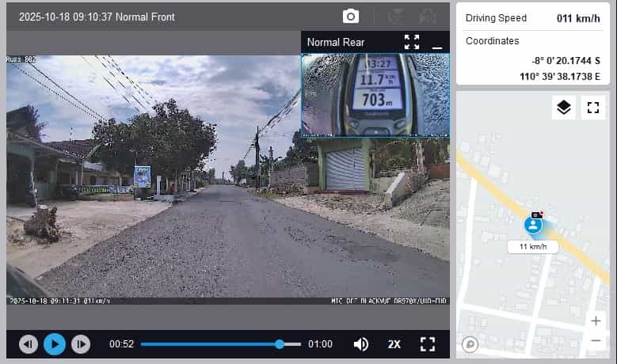Change the 2X playback speed
This screenshot has width=617, height=364.
(394, 344)
